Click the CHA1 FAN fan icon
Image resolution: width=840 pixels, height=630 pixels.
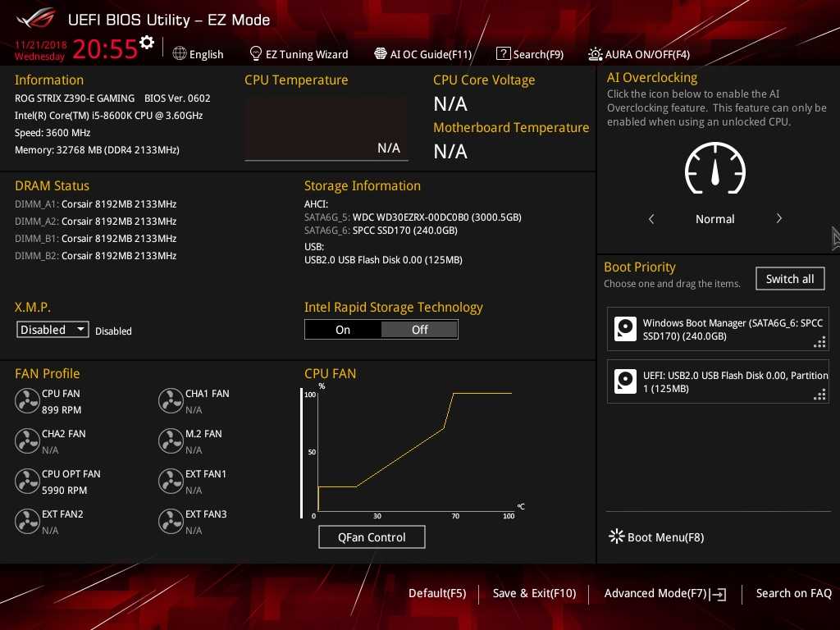[171, 401]
